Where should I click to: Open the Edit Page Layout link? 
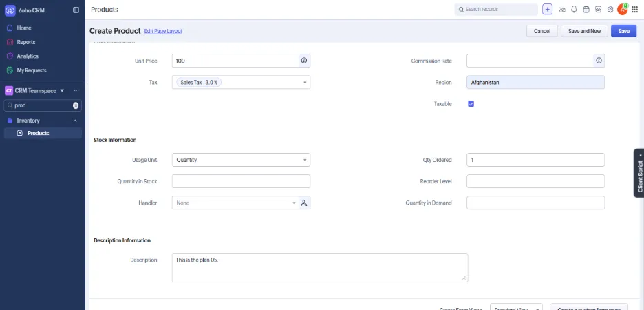tap(163, 31)
